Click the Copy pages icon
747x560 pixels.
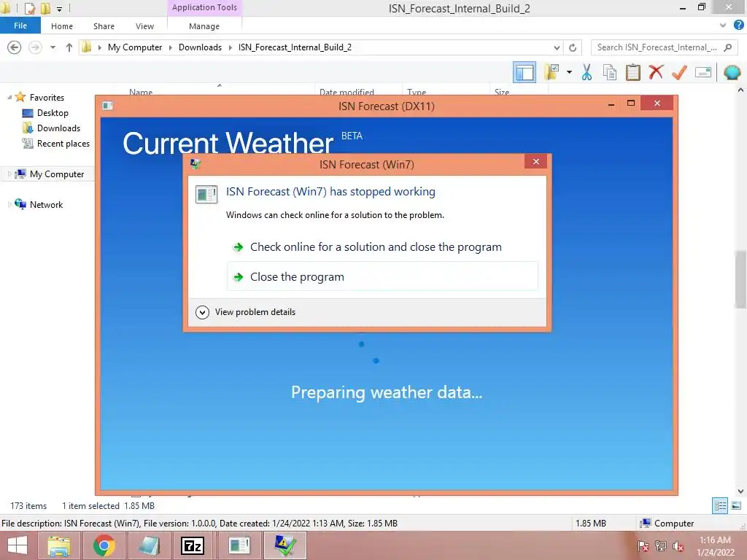pos(609,72)
